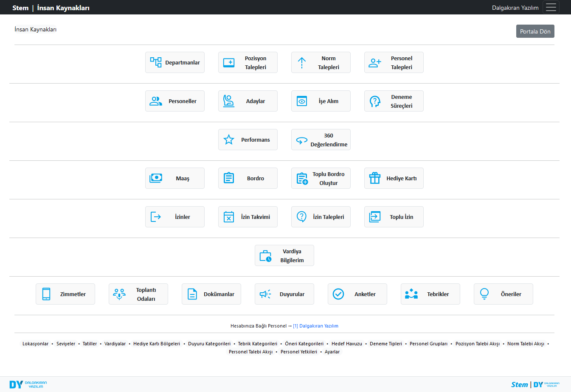Return using Portala Dön button

535,31
